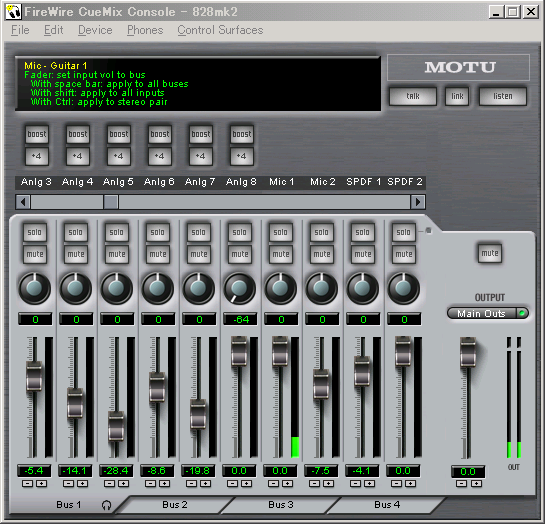Click the right arrow of channel scrollbar

click(x=418, y=202)
